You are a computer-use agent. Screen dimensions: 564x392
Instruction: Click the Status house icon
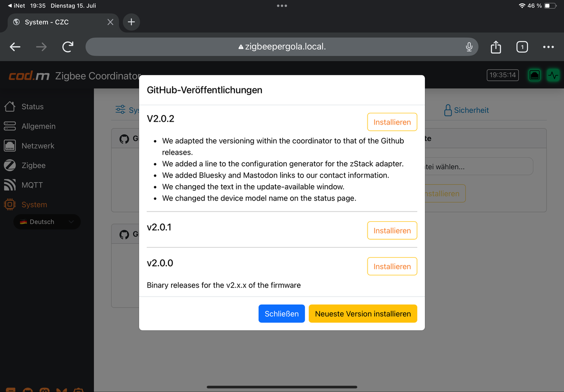[x=10, y=107]
